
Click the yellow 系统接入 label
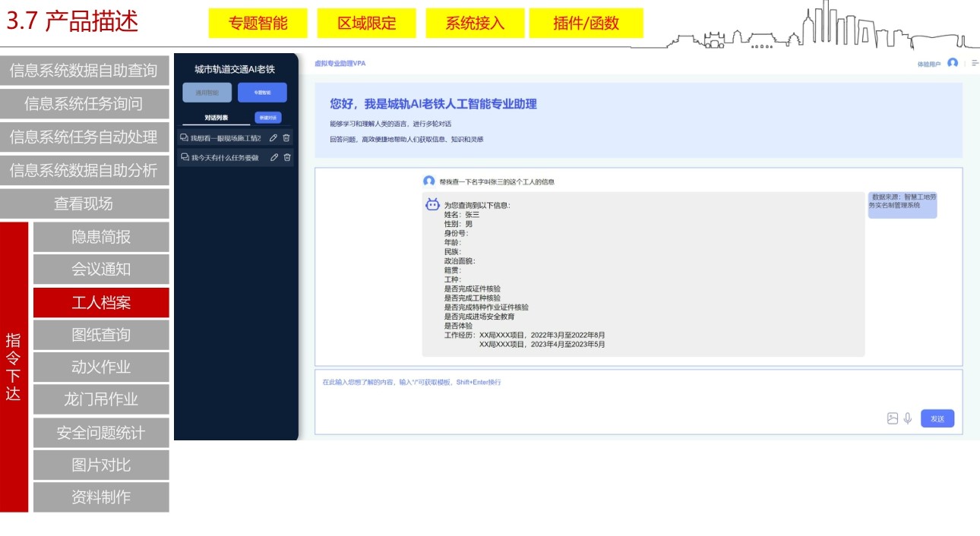[476, 24]
